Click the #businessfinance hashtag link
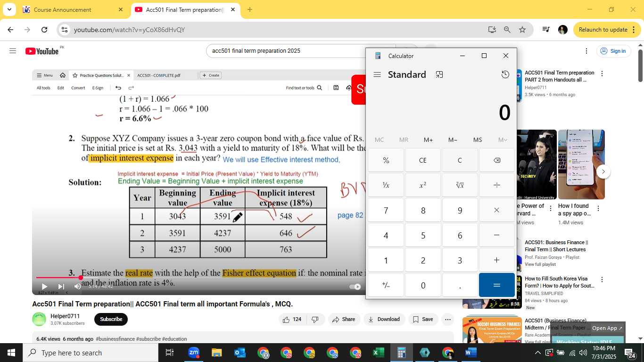 click(115, 339)
